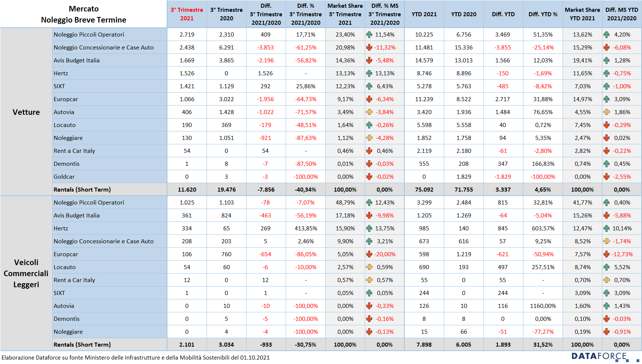This screenshot has height=364, width=642.
Task: Select the red down arrow beside -6,34%
Action: pyautogui.click(x=369, y=99)
